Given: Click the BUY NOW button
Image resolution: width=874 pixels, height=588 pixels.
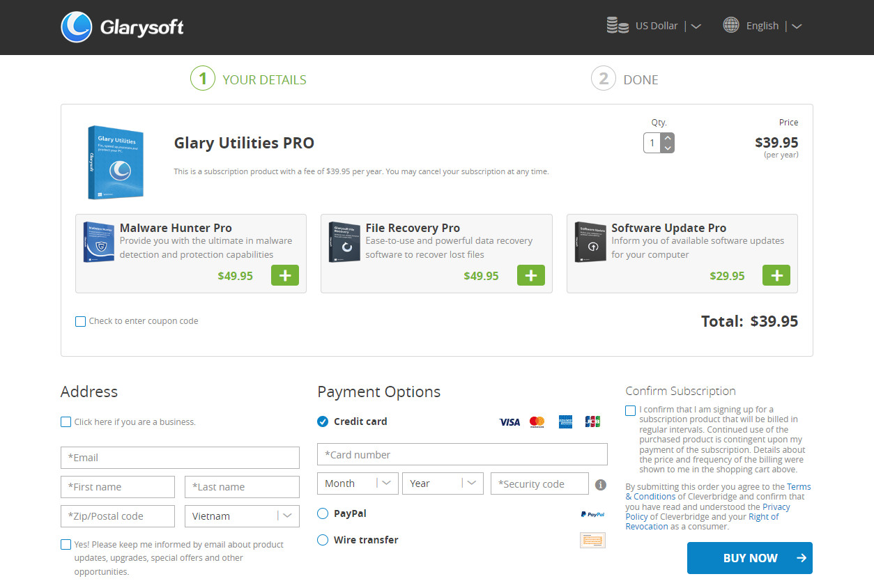Looking at the screenshot, I should pos(750,558).
